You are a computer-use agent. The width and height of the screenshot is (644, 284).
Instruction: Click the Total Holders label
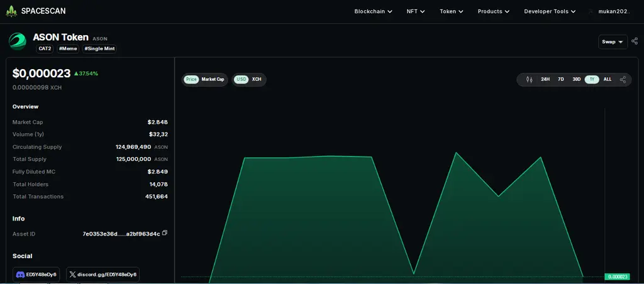pyautogui.click(x=30, y=184)
